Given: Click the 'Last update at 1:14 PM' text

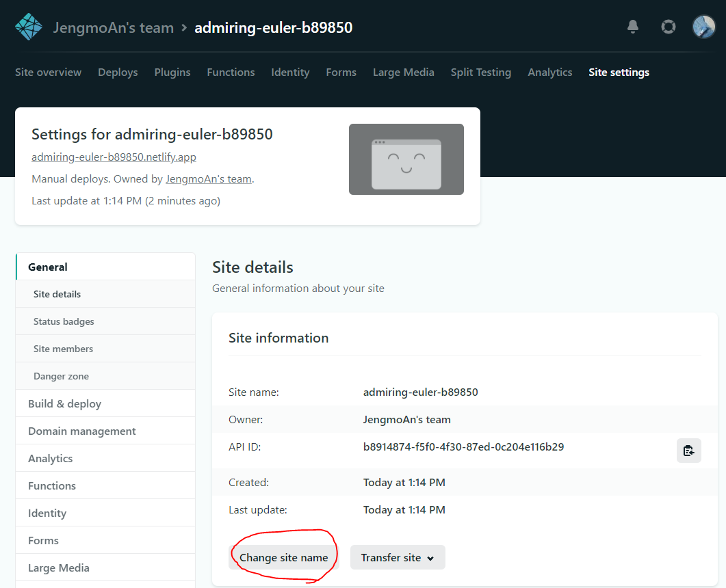Looking at the screenshot, I should (126, 201).
